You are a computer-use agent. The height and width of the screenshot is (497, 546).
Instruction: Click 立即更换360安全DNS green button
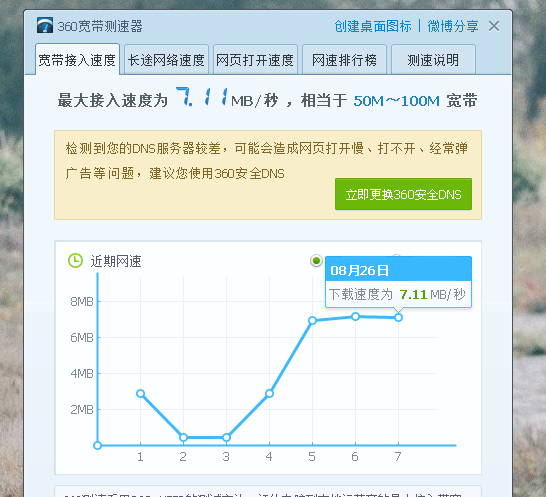[x=403, y=194]
